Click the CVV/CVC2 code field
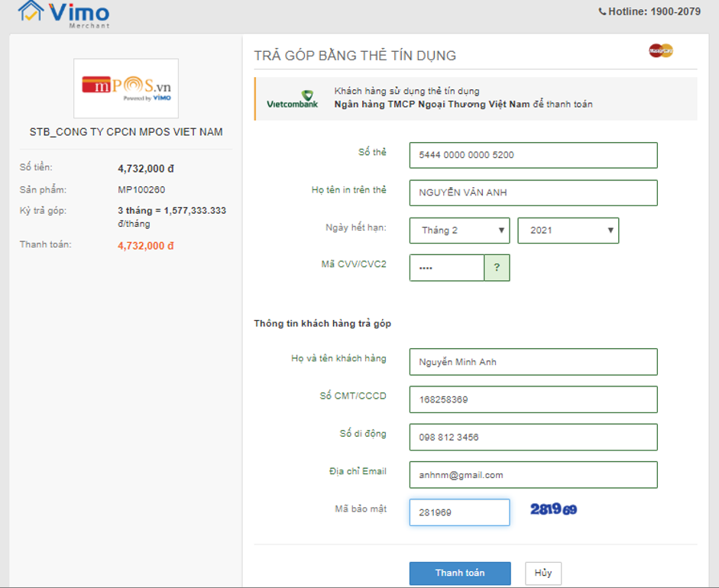The image size is (719, 588). click(x=447, y=268)
